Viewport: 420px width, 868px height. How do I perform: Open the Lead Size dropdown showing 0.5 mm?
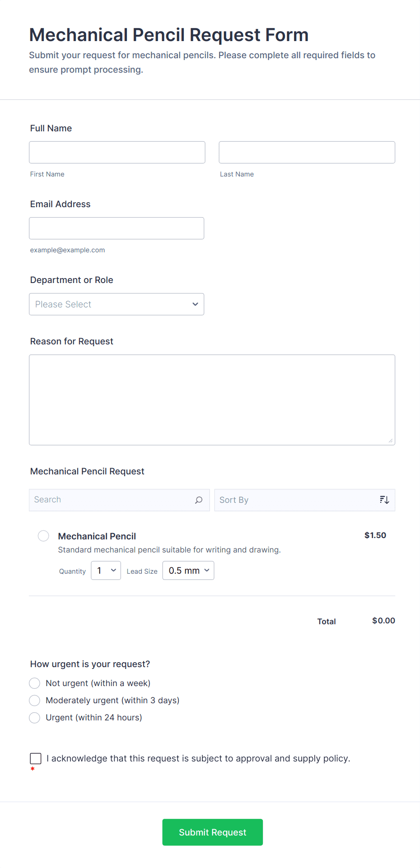[x=188, y=570]
